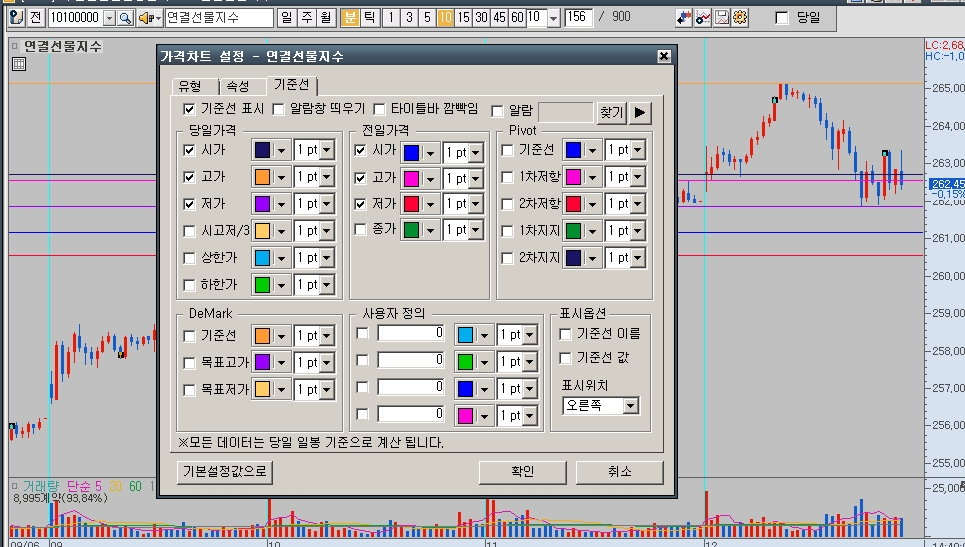Enable the 시고저/3 checkbox under 당일가격
The image size is (965, 547).
(x=190, y=231)
